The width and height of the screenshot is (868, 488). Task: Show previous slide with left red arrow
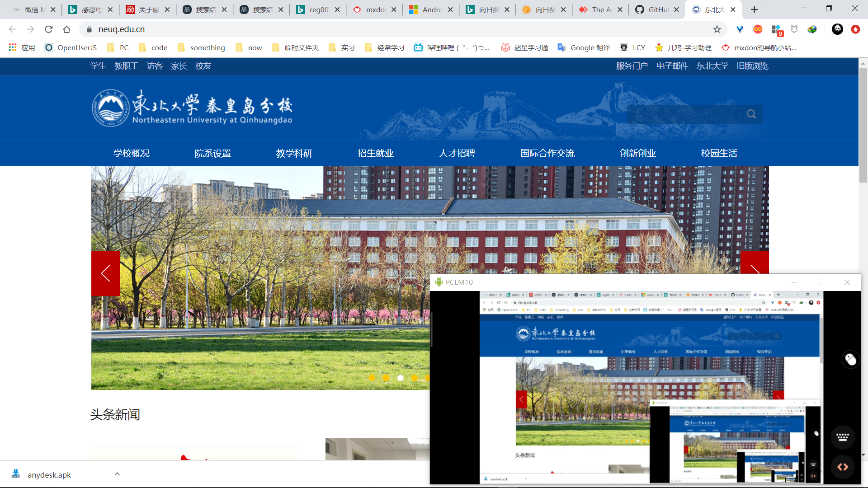coord(105,273)
